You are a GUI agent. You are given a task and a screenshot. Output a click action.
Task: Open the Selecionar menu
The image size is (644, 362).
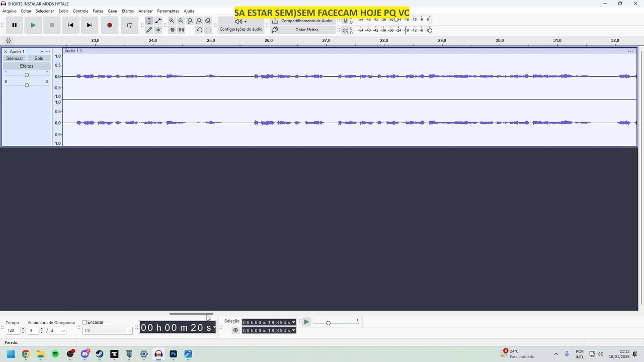[45, 11]
